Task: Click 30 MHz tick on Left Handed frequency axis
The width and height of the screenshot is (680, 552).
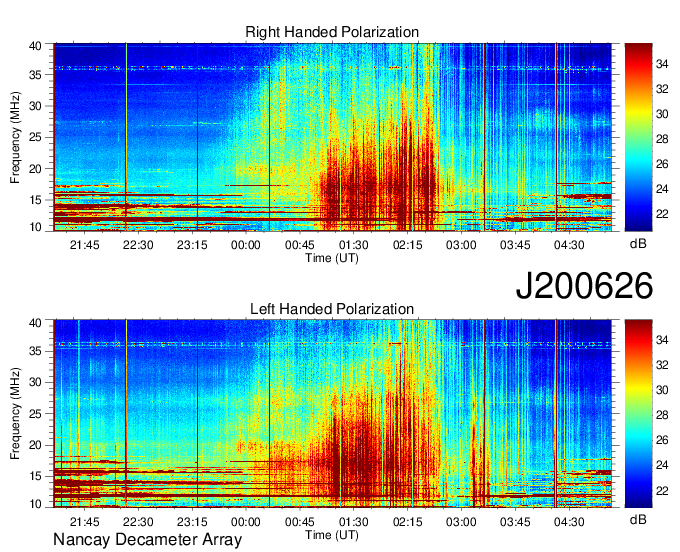Action: coord(35,382)
